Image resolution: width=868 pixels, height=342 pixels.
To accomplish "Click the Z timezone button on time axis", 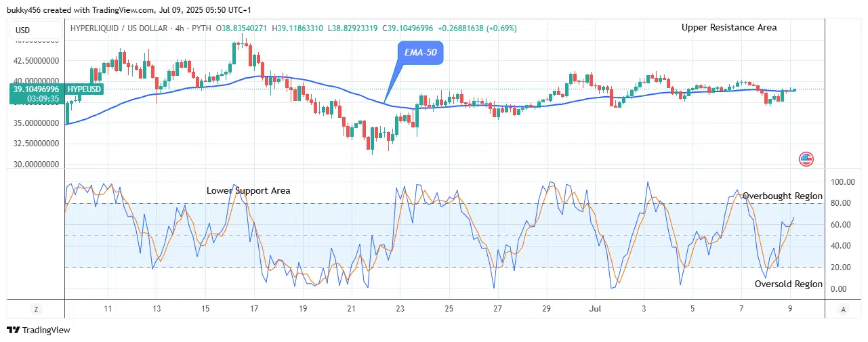I will pos(36,309).
